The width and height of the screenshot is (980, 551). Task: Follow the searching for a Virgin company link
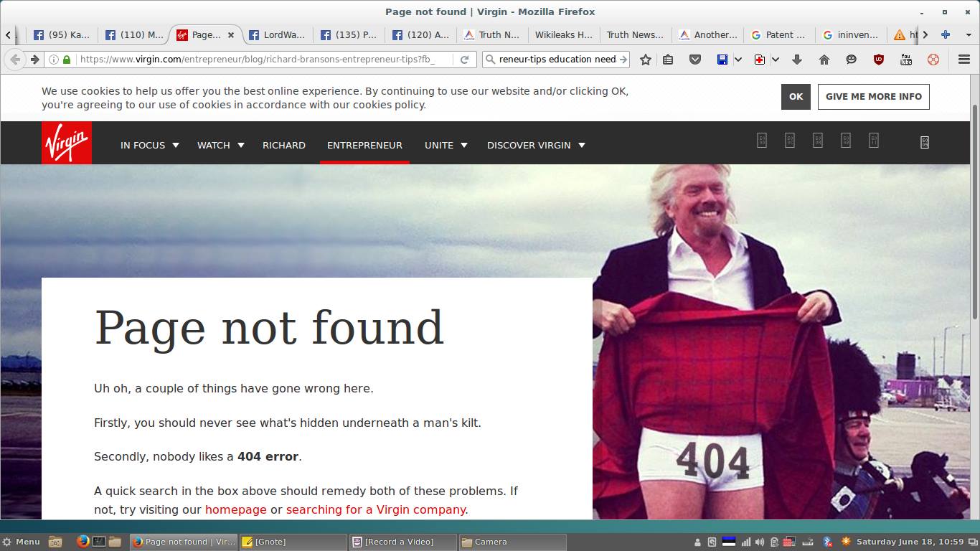pyautogui.click(x=376, y=509)
